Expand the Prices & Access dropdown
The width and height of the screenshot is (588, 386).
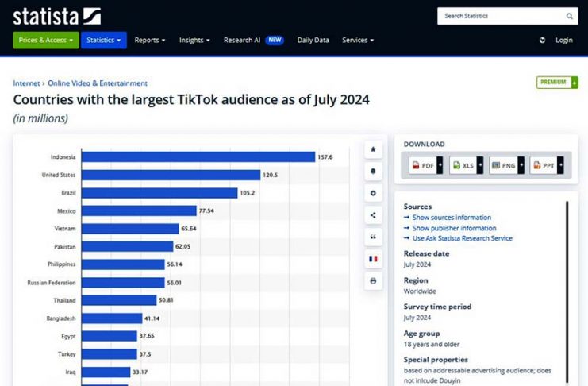pos(45,40)
